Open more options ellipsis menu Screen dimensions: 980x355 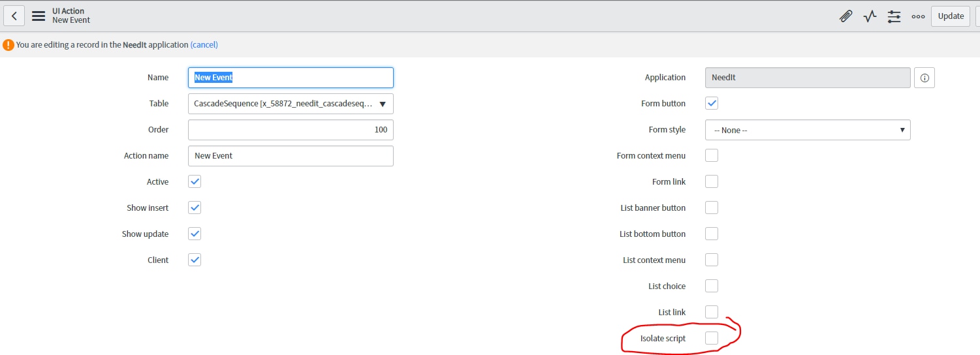(918, 16)
